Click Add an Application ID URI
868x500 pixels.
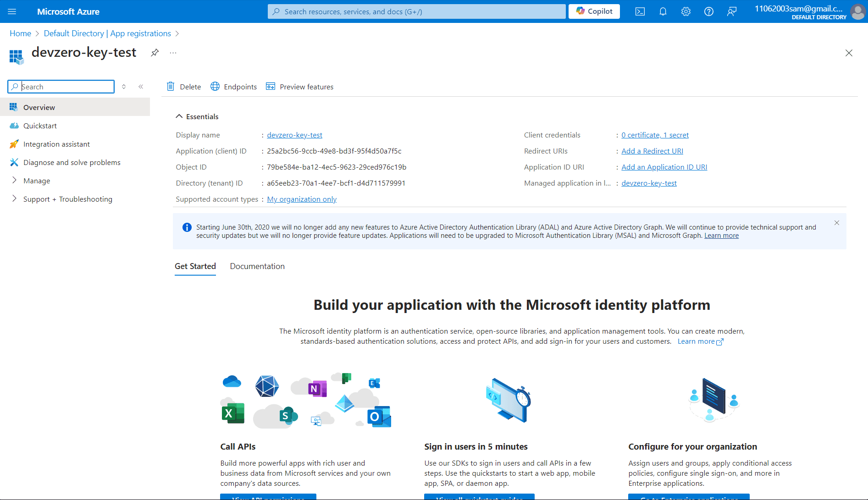(x=664, y=167)
